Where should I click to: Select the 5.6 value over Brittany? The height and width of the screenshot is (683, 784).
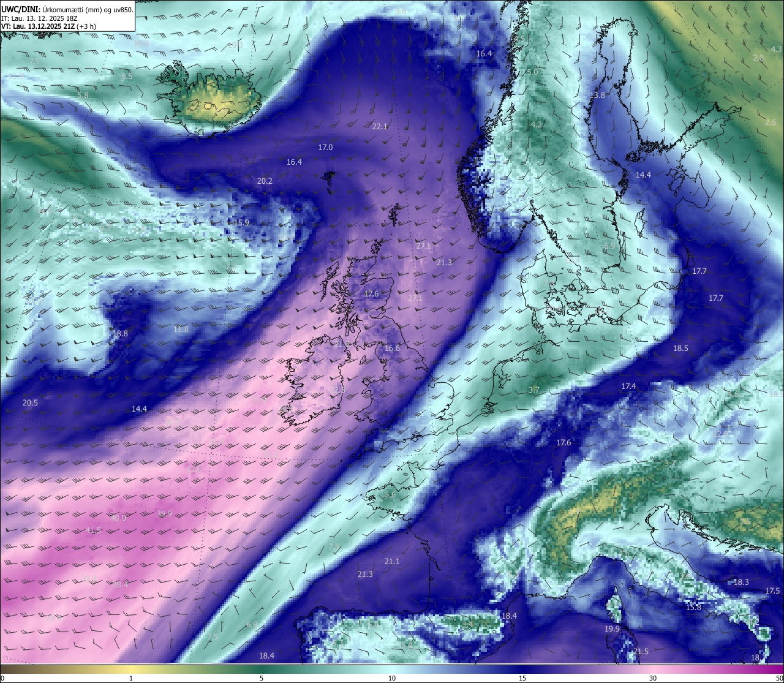point(390,495)
